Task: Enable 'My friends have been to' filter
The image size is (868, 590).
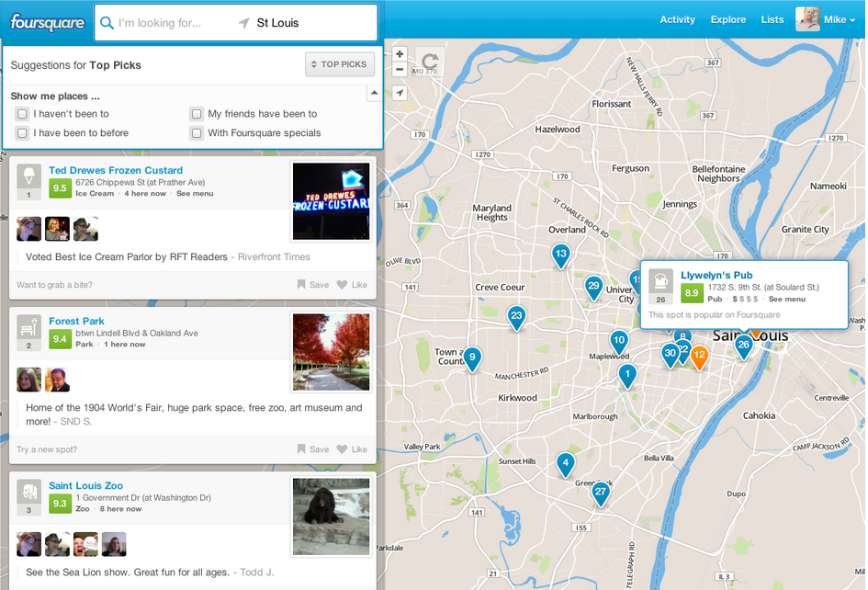Action: [197, 114]
